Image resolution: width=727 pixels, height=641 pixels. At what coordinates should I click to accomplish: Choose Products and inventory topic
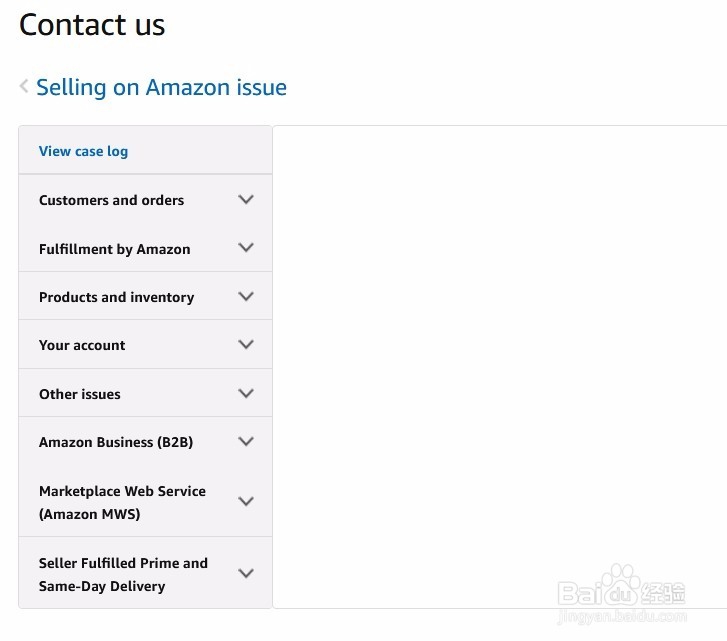(x=116, y=297)
